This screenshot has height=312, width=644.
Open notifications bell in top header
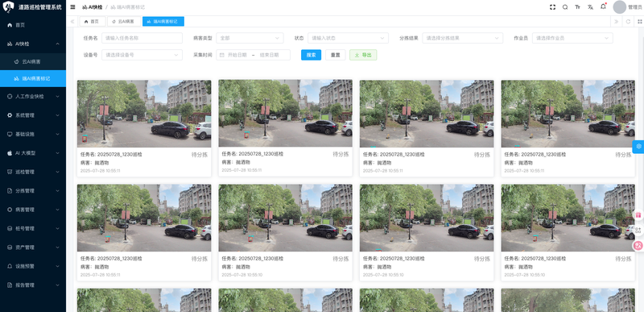point(603,6)
